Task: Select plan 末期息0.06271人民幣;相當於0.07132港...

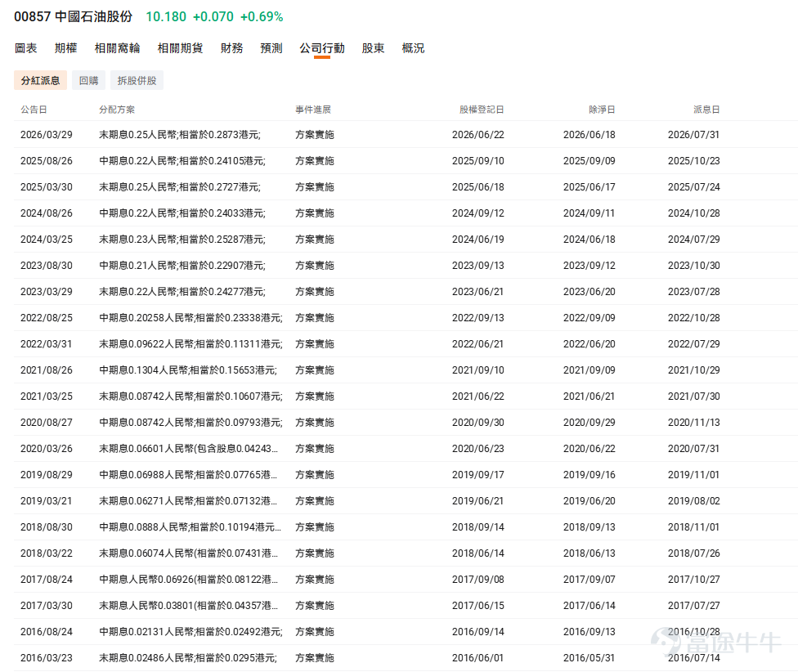Action: click(x=188, y=501)
